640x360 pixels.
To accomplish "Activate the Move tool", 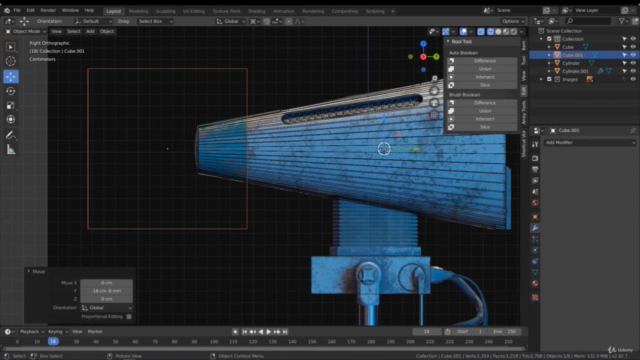I will coord(11,76).
